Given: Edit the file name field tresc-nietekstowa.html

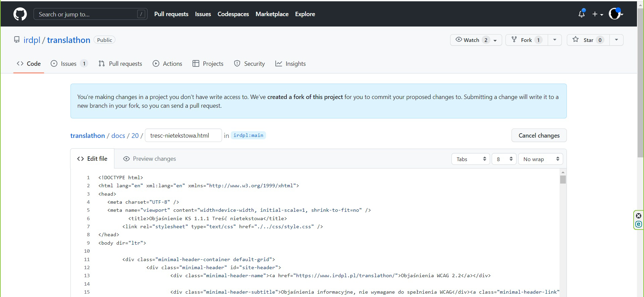Looking at the screenshot, I should [x=183, y=136].
